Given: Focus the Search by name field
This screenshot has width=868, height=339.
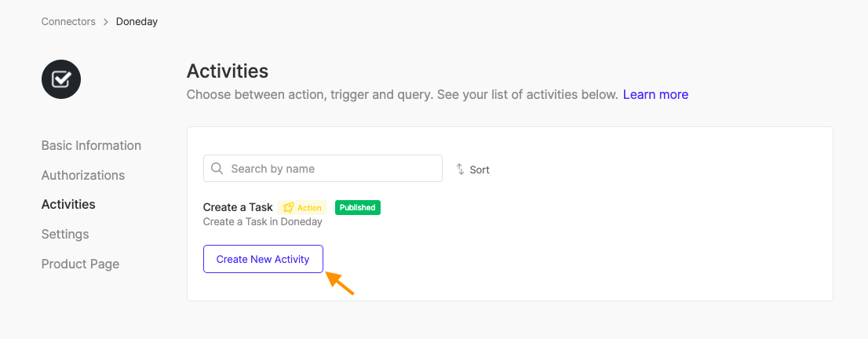Looking at the screenshot, I should coord(323,169).
